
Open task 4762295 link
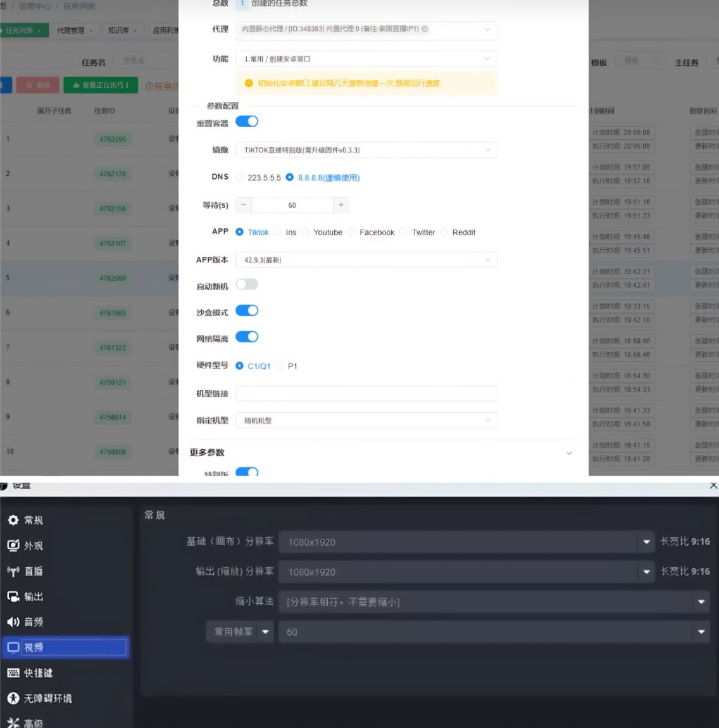pyautogui.click(x=112, y=139)
